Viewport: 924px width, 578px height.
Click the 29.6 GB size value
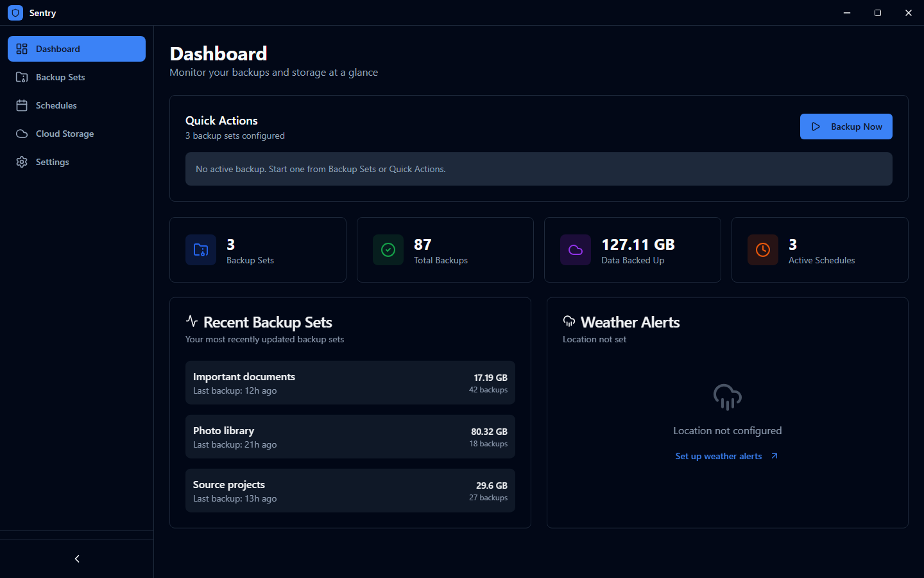point(492,486)
